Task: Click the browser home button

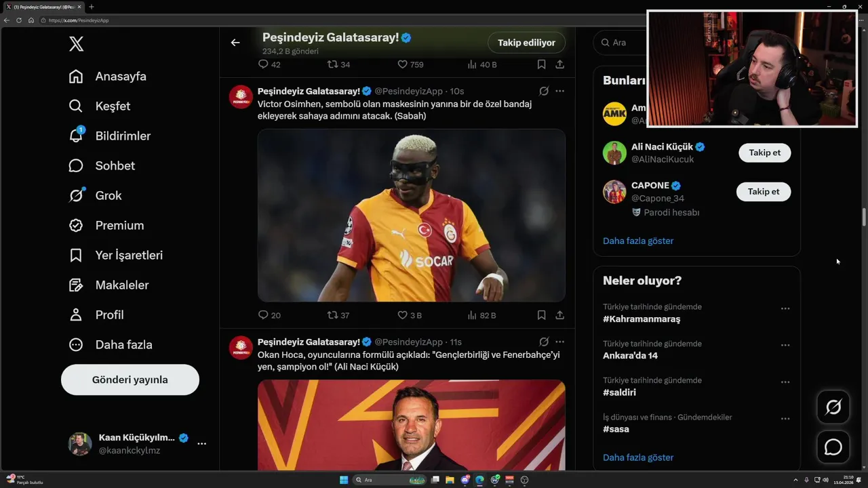Action: coord(31,20)
